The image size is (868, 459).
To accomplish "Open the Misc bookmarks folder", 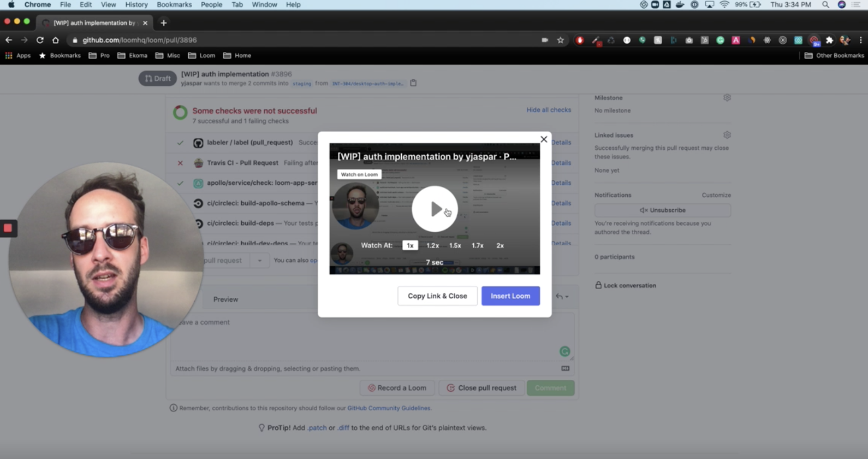I will [168, 55].
